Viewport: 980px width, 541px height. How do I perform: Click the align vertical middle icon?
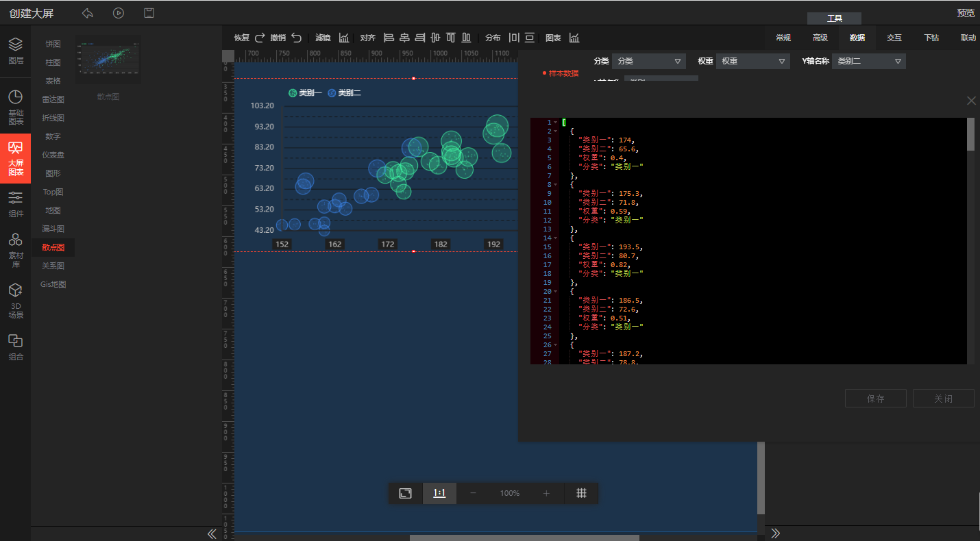click(x=435, y=38)
